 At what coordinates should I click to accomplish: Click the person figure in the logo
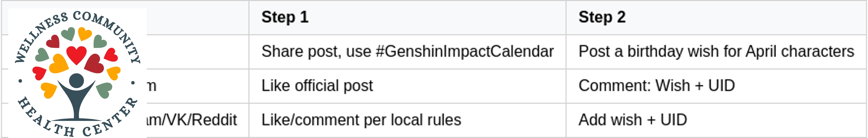(76, 97)
